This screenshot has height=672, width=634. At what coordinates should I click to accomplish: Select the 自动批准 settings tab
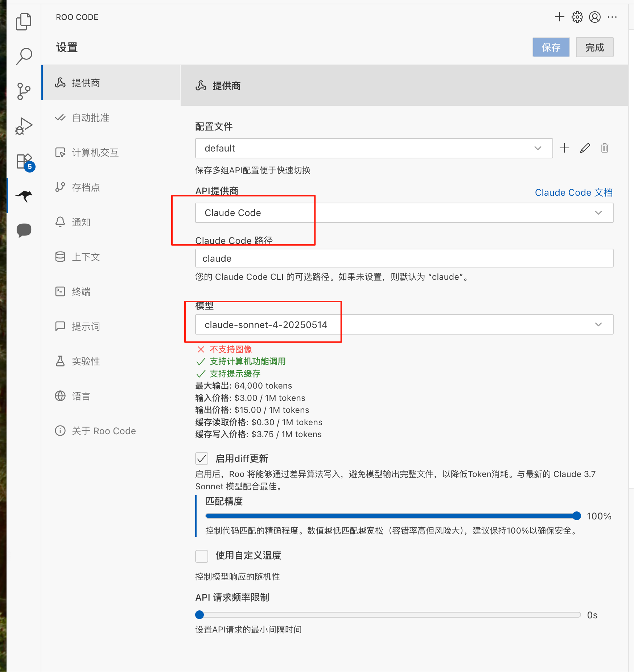click(x=111, y=118)
